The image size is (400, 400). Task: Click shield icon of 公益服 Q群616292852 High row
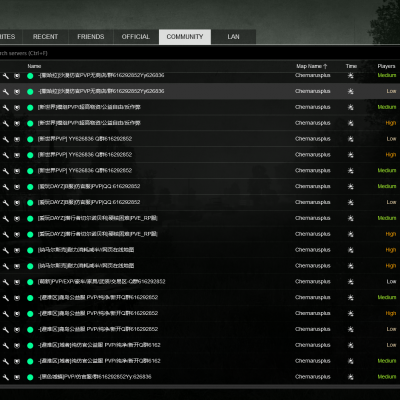pos(17,314)
